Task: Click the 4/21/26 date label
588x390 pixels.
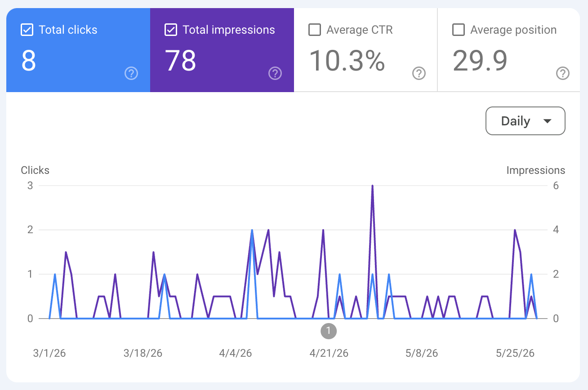Action: click(x=329, y=353)
